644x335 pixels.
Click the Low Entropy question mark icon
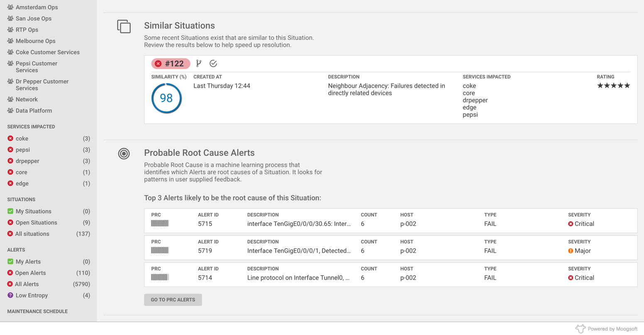(10, 296)
